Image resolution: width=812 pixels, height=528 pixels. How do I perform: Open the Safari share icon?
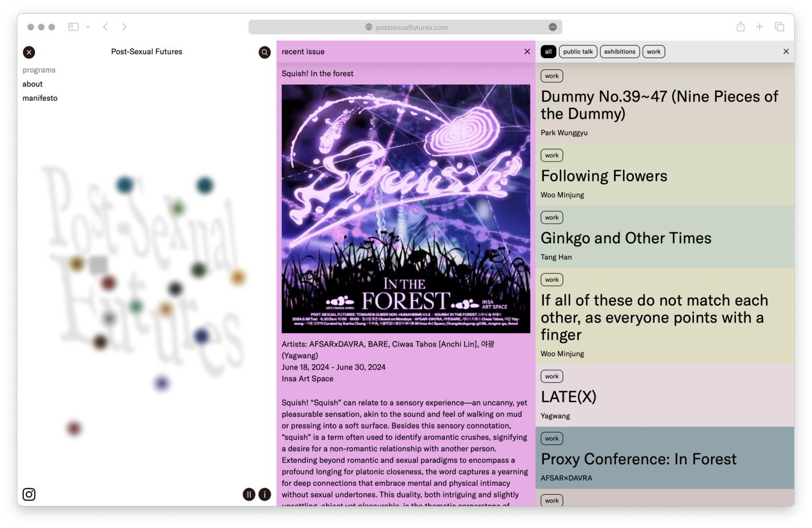tap(741, 26)
